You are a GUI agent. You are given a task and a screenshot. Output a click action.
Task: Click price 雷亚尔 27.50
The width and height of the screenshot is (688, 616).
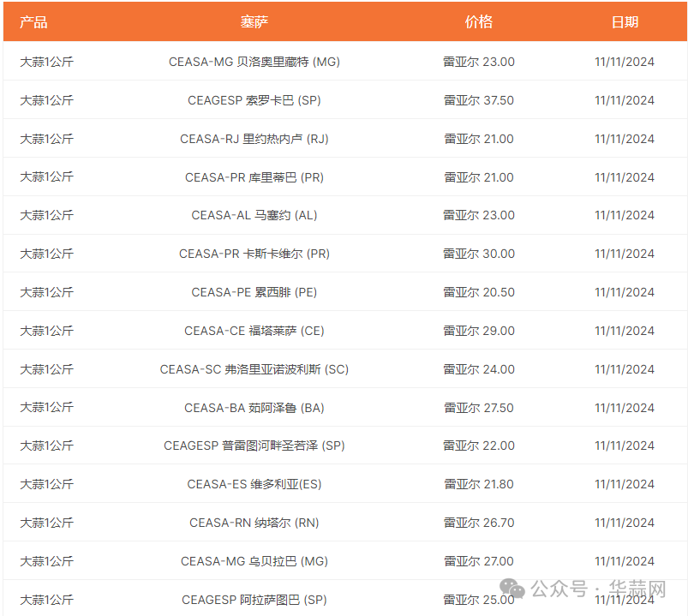479,409
